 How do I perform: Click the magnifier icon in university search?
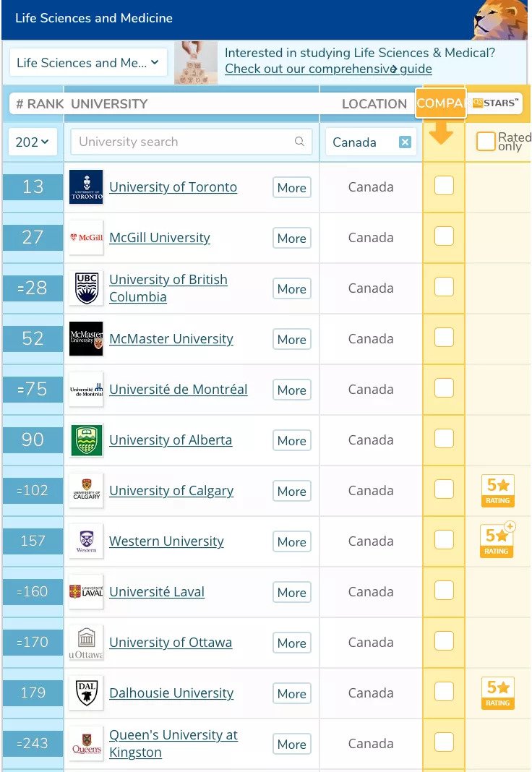299,141
